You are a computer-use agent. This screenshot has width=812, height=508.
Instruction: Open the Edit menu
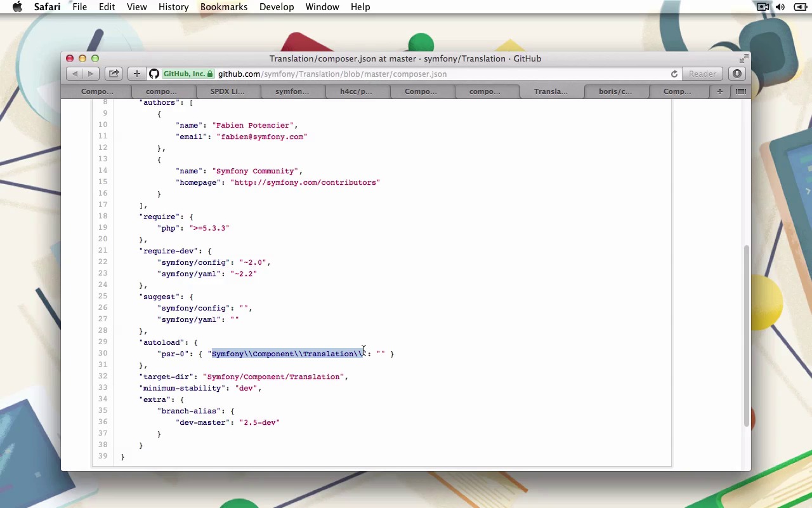107,7
